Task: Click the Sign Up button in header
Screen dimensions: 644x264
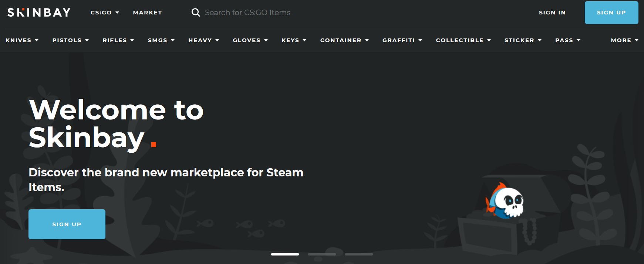Action: pos(611,13)
